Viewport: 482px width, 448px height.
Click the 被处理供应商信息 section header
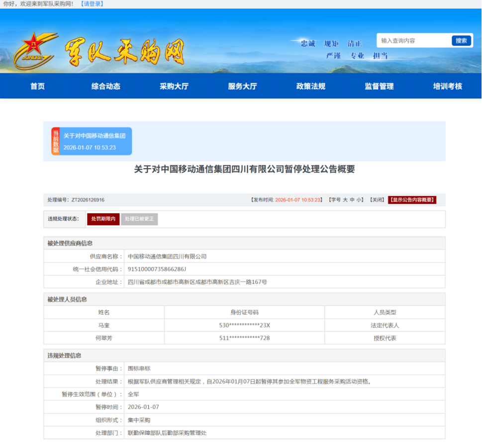click(x=70, y=243)
